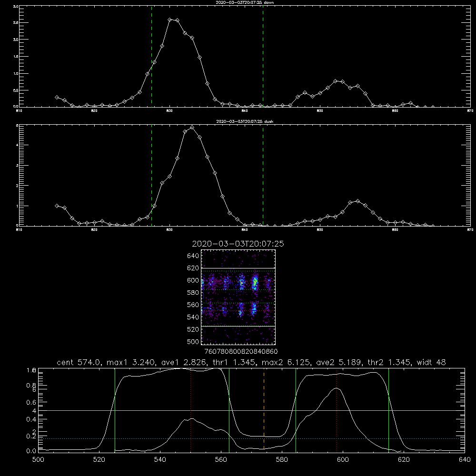This screenshot has width=476, height=476.
Task: Click the highest data point of dawn curve
Action: (x=170, y=20)
